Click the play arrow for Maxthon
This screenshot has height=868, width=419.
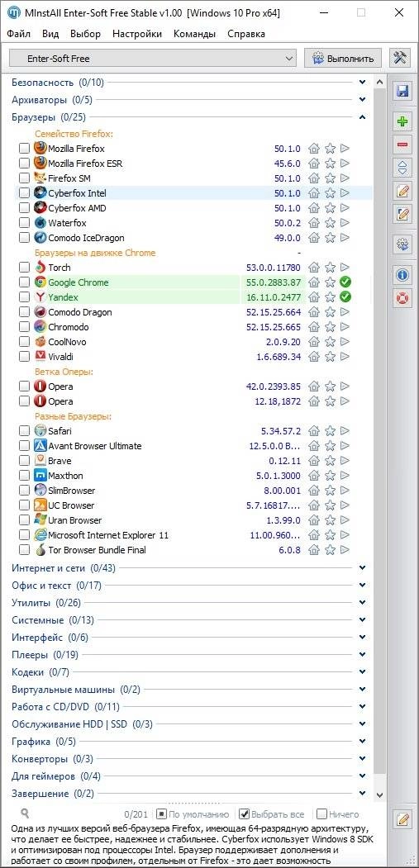(345, 476)
